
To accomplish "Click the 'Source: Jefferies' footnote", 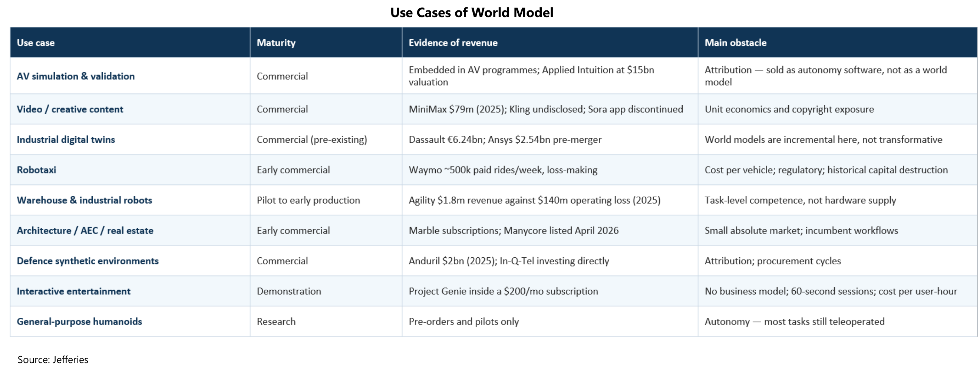I will [x=53, y=360].
